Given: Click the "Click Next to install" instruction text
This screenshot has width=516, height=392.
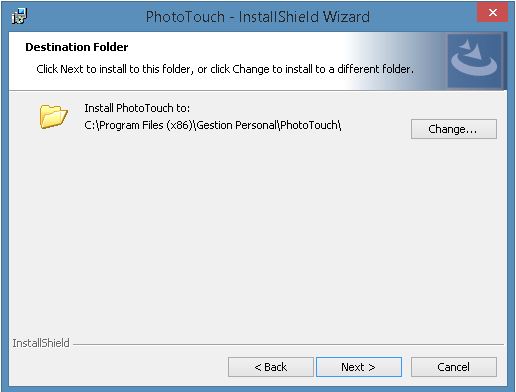Looking at the screenshot, I should [x=225, y=69].
